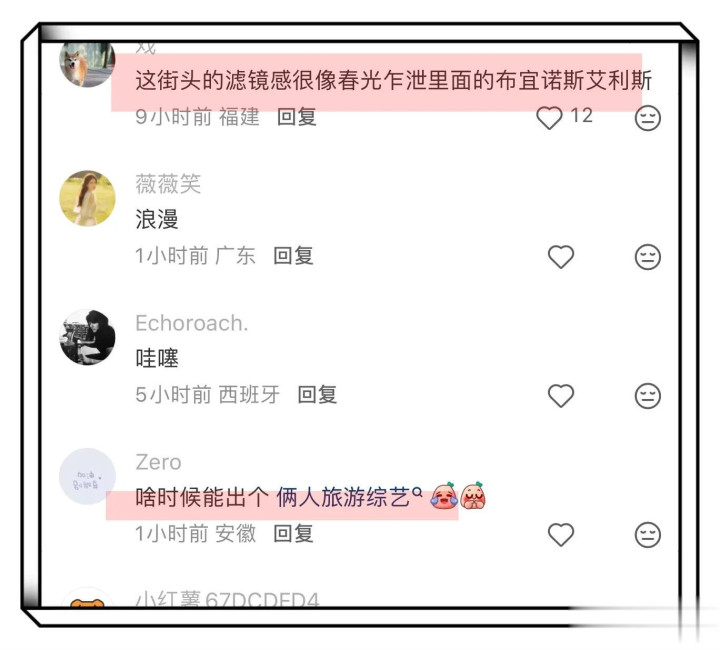Tap the dislike face on 薇薇笑's comment
720x650 pixels.
(x=647, y=257)
